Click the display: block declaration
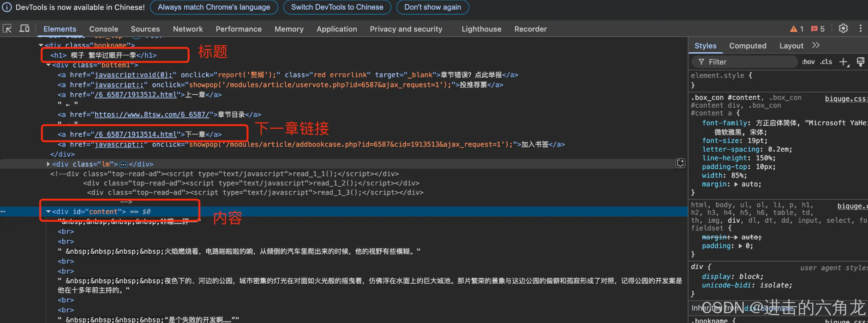 pyautogui.click(x=733, y=277)
